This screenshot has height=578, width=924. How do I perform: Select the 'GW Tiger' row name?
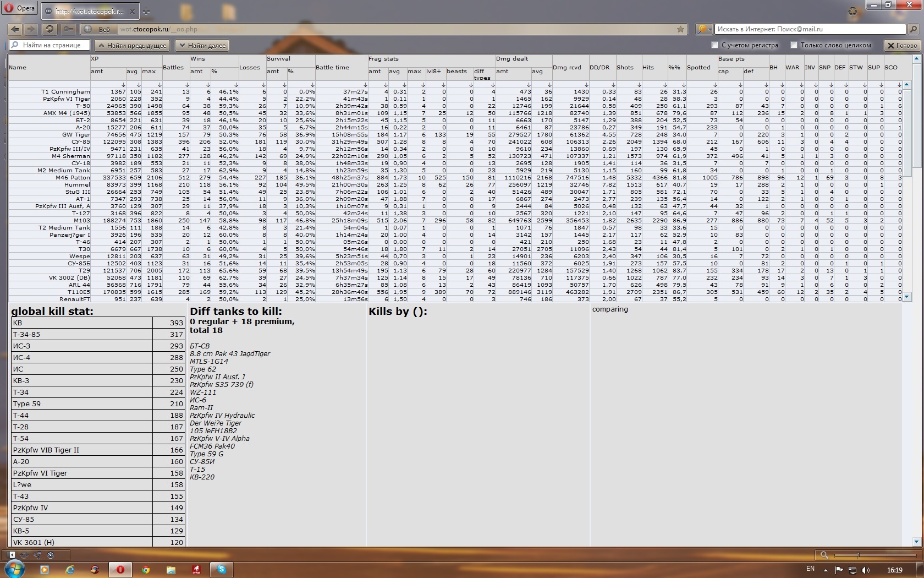click(x=76, y=134)
